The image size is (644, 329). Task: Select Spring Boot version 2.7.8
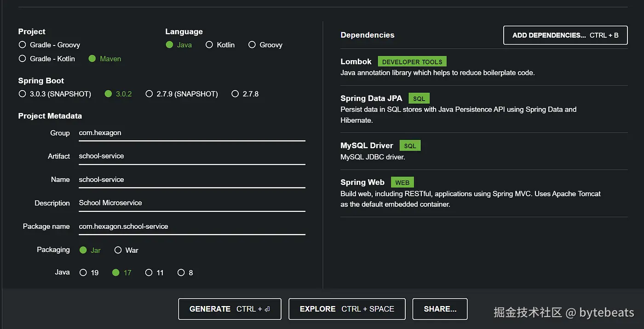click(235, 94)
